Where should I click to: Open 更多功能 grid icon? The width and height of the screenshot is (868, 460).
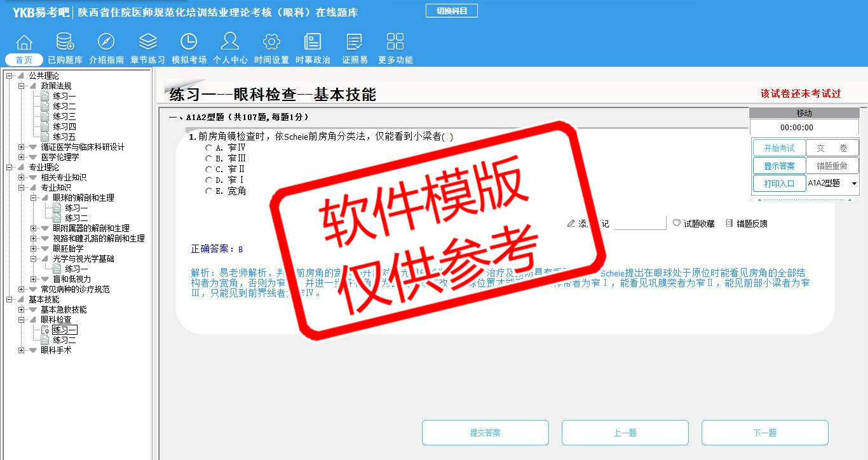point(395,43)
